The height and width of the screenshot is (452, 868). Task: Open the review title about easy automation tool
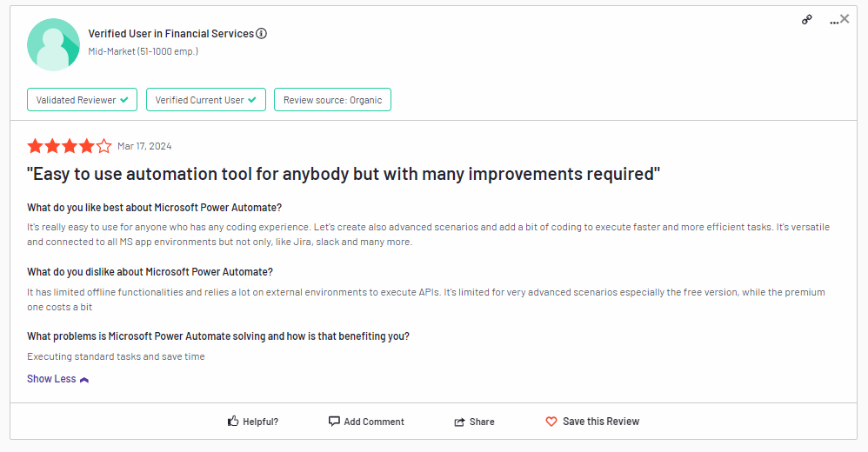(x=344, y=174)
